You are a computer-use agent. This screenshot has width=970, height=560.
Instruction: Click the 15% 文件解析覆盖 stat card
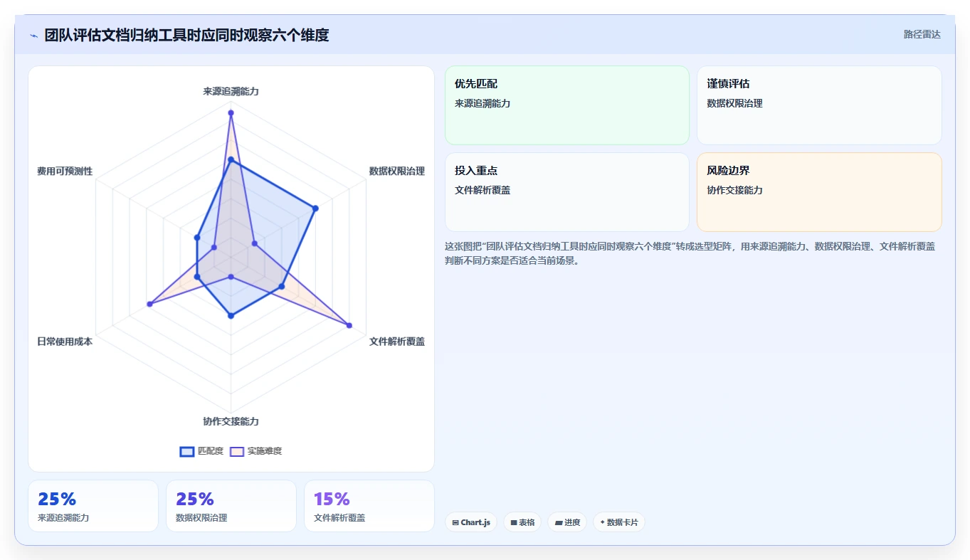point(369,506)
